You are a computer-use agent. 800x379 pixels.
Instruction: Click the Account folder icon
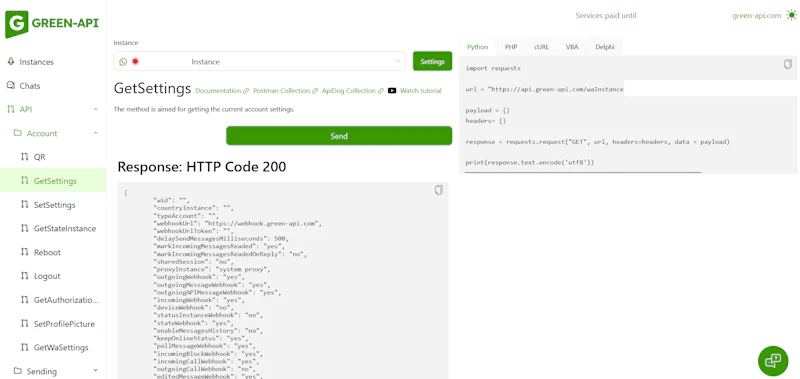[18, 133]
